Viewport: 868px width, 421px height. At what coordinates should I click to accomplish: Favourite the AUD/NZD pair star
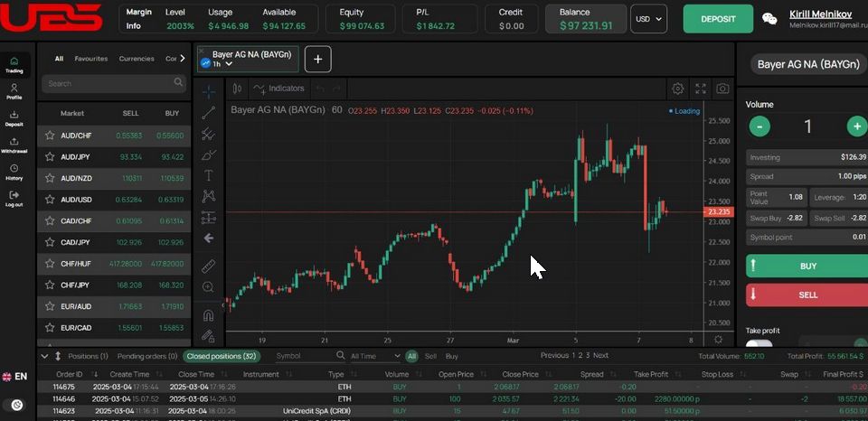tap(50, 178)
